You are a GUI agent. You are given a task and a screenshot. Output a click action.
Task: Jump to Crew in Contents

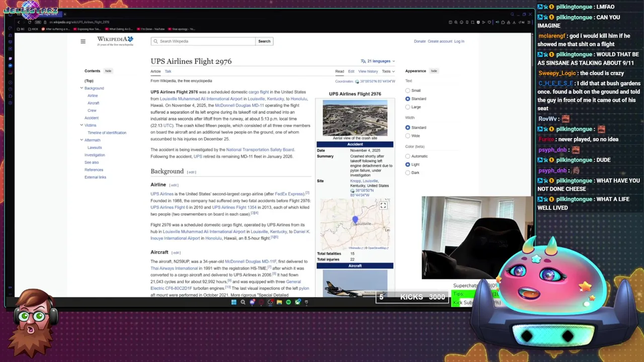pyautogui.click(x=92, y=111)
